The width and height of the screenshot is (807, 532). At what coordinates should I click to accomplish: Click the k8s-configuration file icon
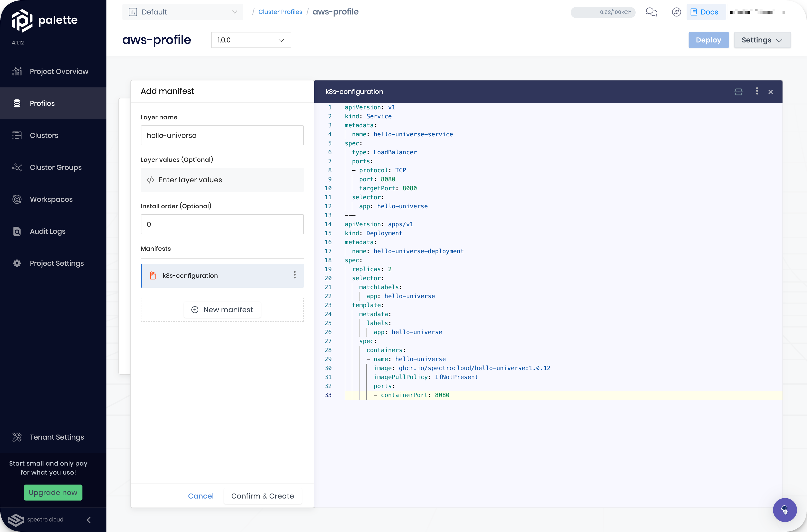(153, 275)
